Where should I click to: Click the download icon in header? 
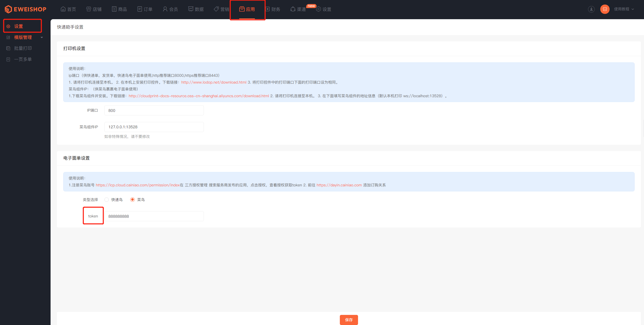pyautogui.click(x=591, y=9)
